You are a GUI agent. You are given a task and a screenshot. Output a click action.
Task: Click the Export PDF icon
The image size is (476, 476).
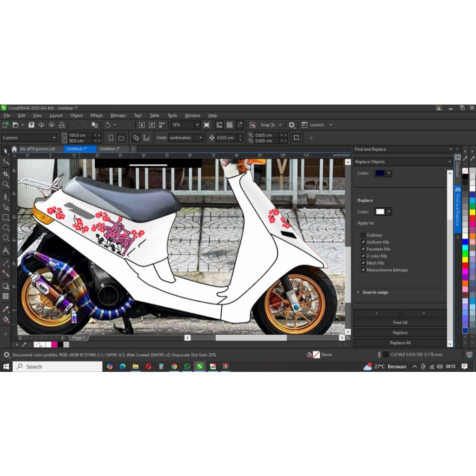click(x=161, y=124)
